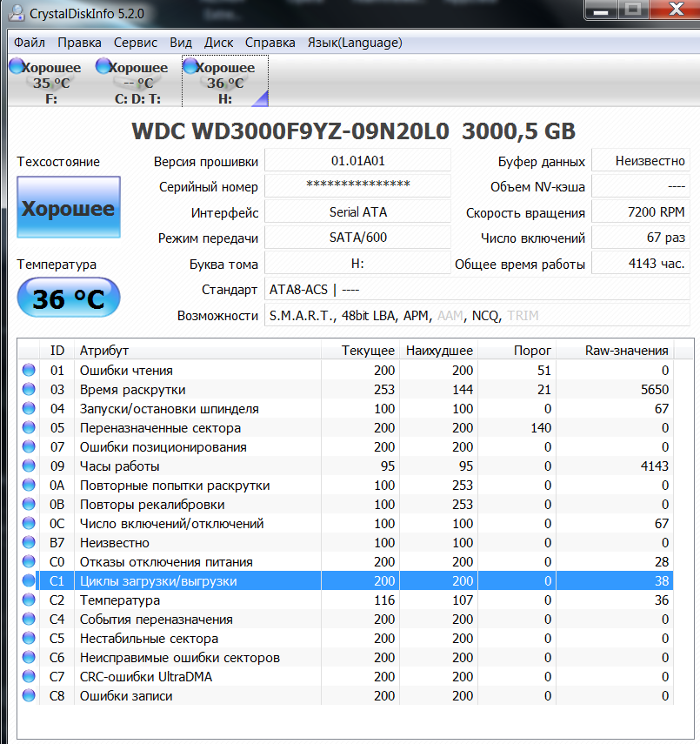
Task: Open the Язык(Language) menu
Action: pos(355,43)
